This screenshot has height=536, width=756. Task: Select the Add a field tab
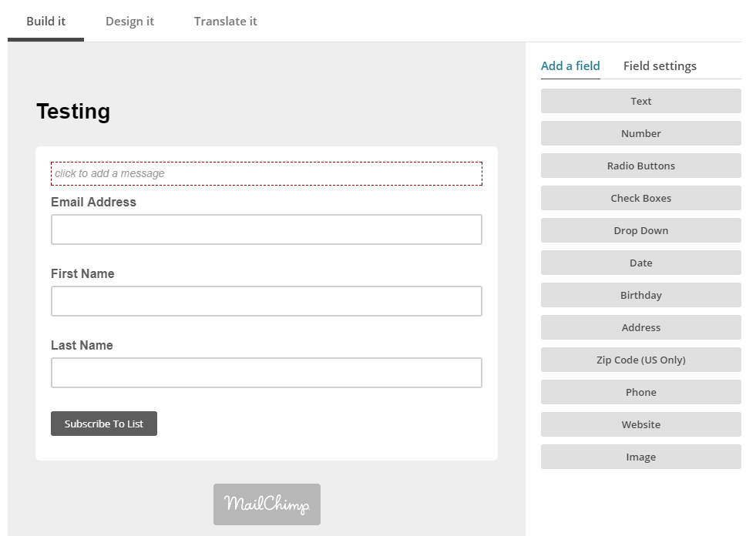click(x=570, y=66)
